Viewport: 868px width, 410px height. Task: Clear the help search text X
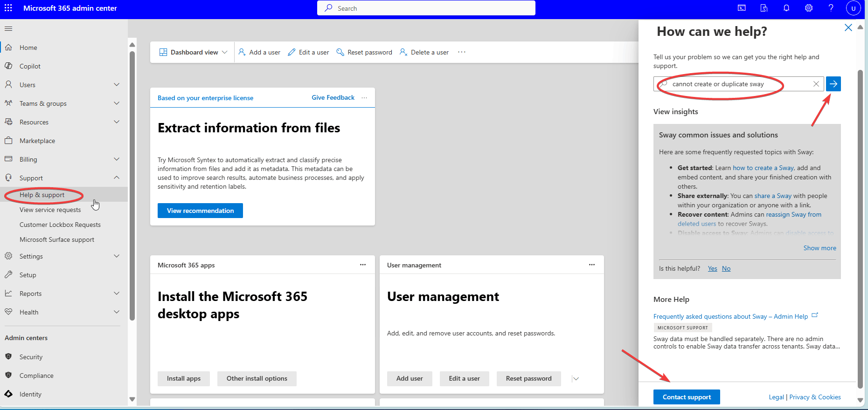click(x=816, y=84)
